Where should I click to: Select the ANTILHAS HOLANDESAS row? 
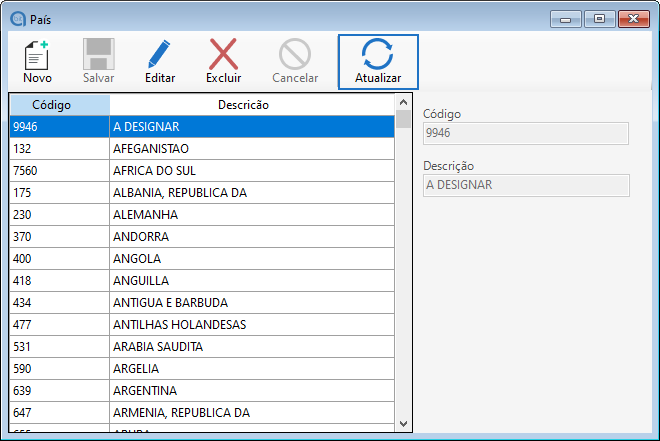pyautogui.click(x=200, y=325)
